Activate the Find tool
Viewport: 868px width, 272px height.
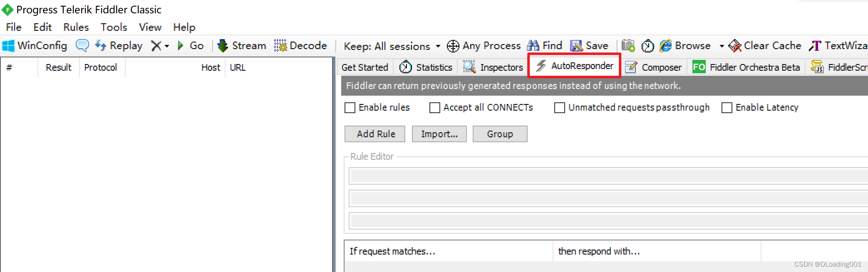click(x=545, y=46)
